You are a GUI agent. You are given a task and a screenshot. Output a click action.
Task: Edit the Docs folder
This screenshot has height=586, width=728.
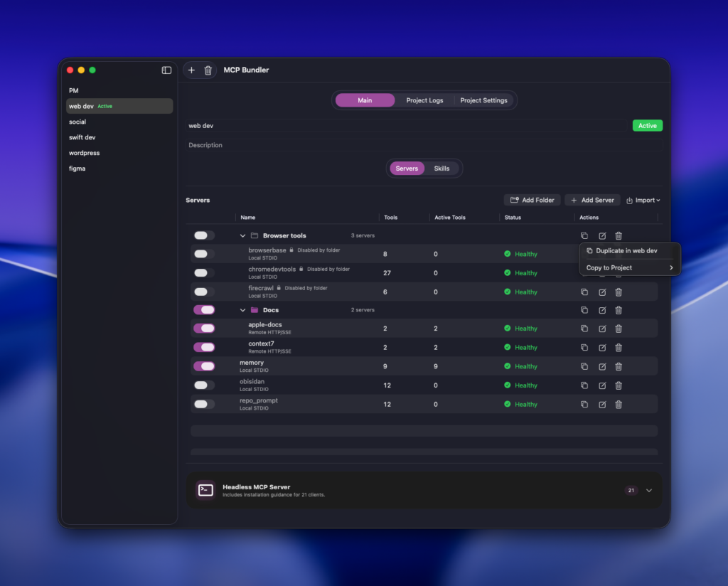click(602, 310)
